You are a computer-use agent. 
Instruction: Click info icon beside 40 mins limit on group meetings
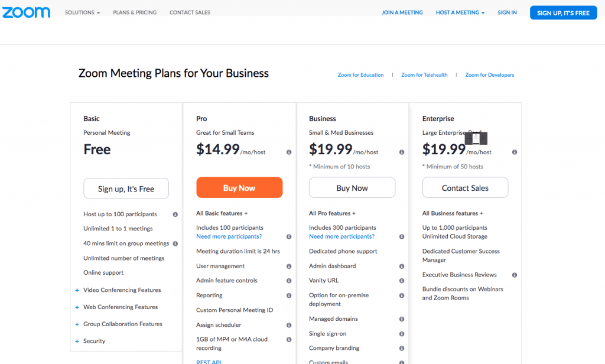tap(175, 243)
